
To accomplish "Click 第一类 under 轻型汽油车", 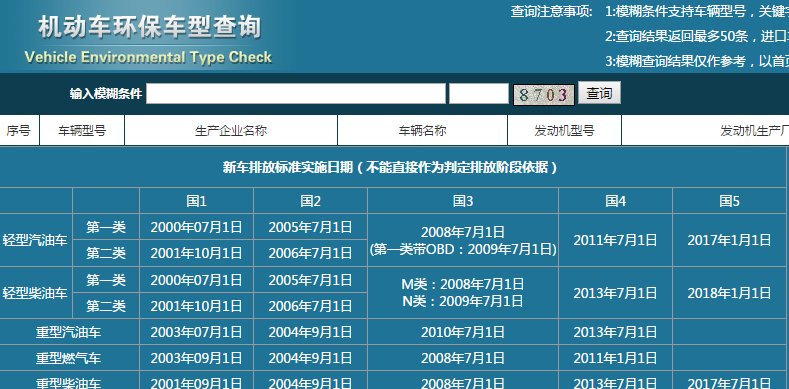I will coord(106,227).
